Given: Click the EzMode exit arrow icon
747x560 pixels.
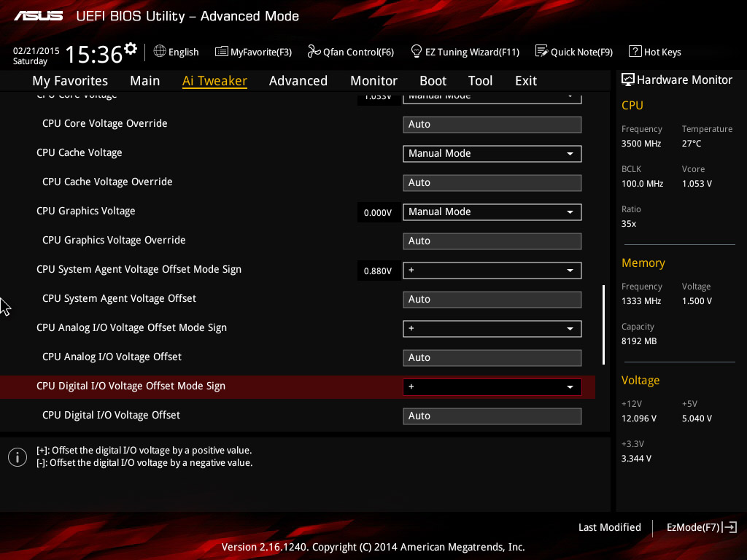Looking at the screenshot, I should pyautogui.click(x=729, y=527).
